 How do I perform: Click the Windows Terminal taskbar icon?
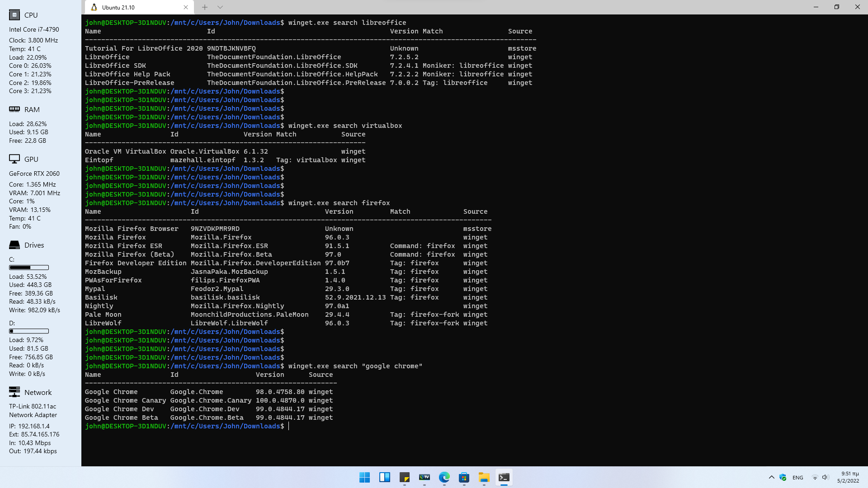point(504,477)
